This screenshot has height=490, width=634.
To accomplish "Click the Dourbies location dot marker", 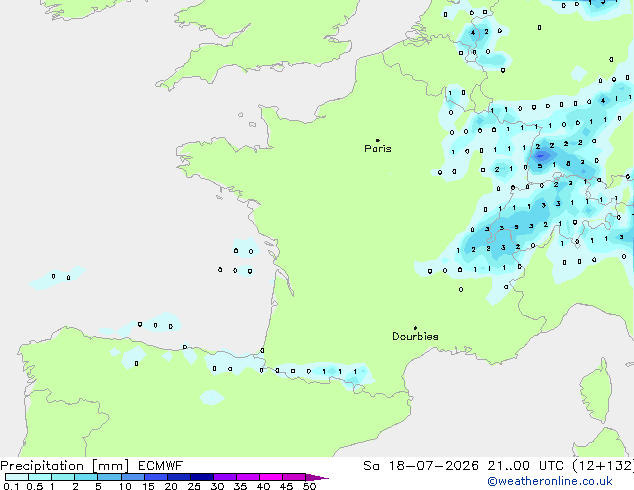I will [415, 328].
